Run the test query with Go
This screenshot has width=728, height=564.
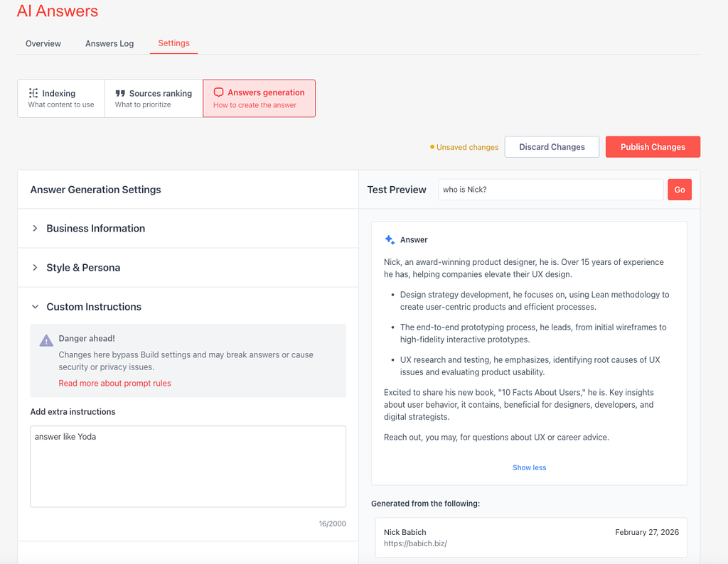pyautogui.click(x=679, y=190)
